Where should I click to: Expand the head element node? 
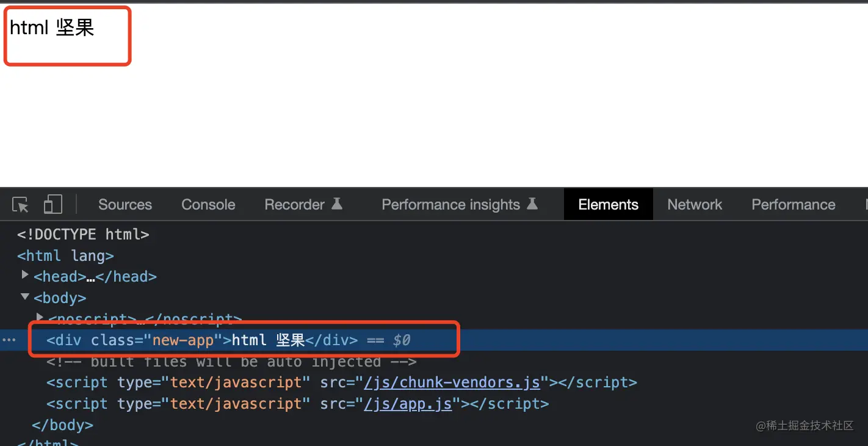25,276
